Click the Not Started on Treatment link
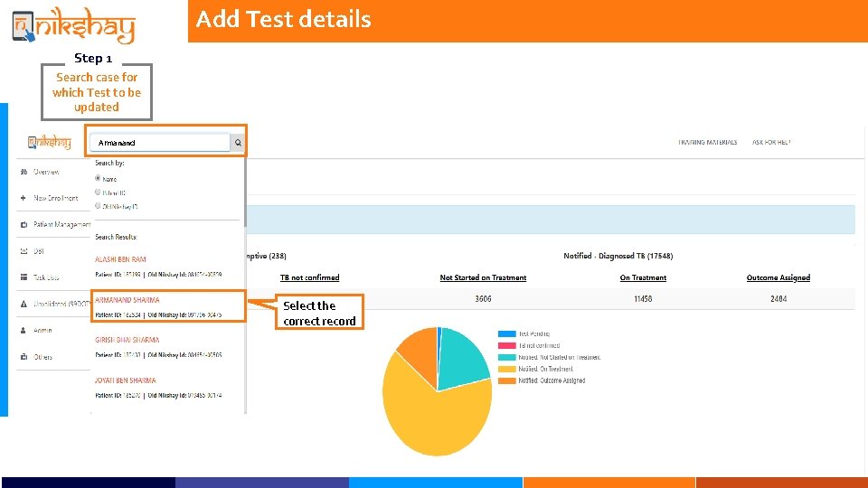868x488 pixels. (483, 277)
